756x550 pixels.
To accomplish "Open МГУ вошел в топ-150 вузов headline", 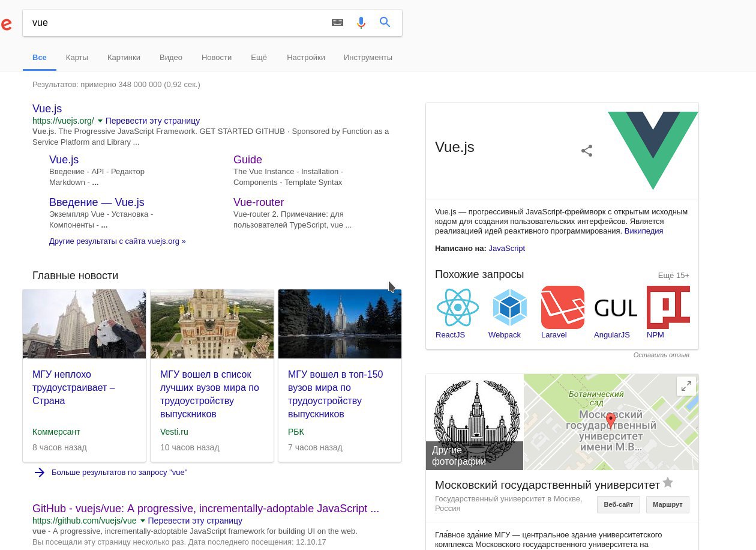I will point(335,394).
